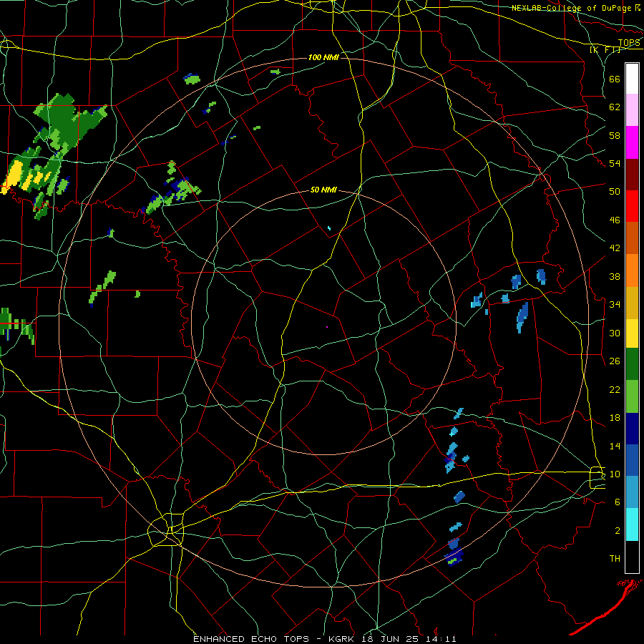
Task: Click the 100 NMI range ring label
Action: (x=323, y=57)
